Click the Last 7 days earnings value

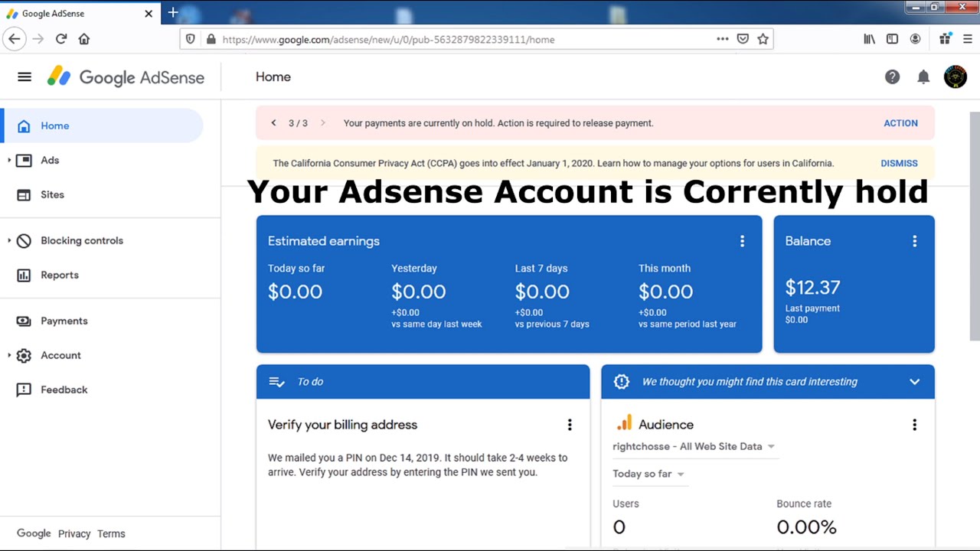(x=542, y=292)
